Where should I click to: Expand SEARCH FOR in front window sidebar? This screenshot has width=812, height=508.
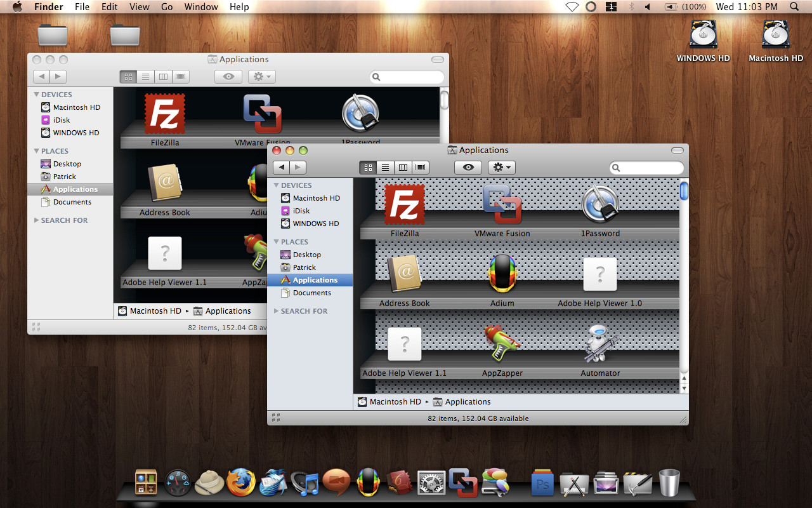(277, 311)
